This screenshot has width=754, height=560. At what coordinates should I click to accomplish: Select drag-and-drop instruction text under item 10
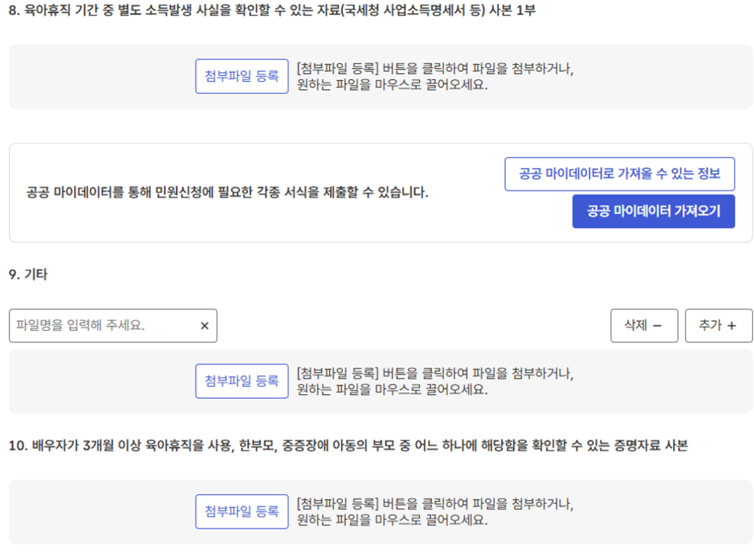pyautogui.click(x=435, y=511)
